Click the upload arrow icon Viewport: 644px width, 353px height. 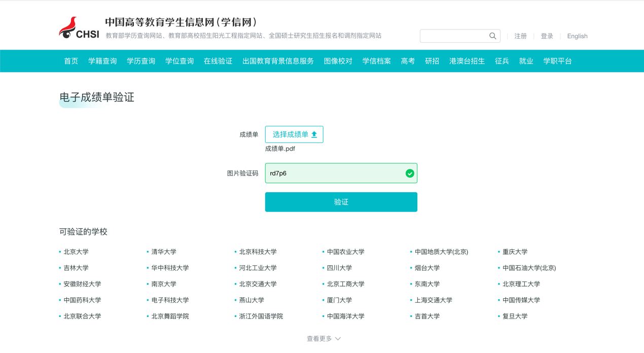(x=314, y=134)
